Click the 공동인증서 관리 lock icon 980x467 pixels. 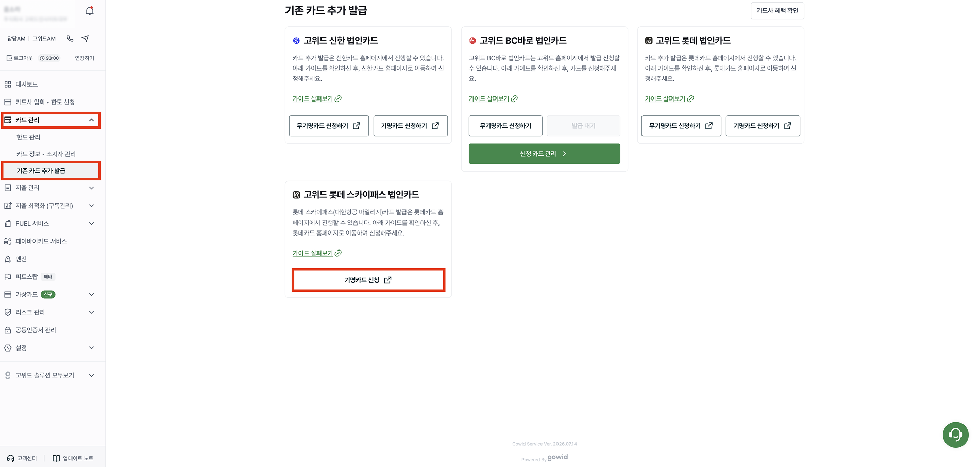[8, 330]
